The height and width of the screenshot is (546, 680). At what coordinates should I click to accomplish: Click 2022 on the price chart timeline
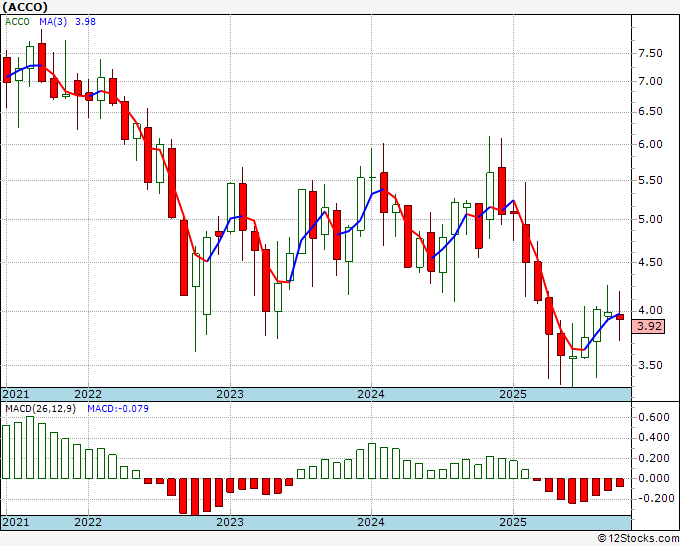(88, 394)
